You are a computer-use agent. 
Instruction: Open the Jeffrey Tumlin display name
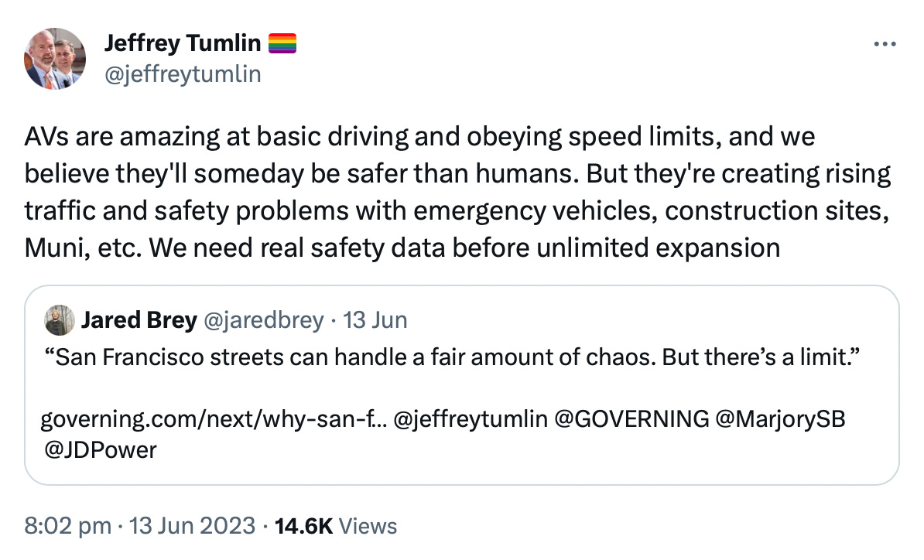point(182,43)
